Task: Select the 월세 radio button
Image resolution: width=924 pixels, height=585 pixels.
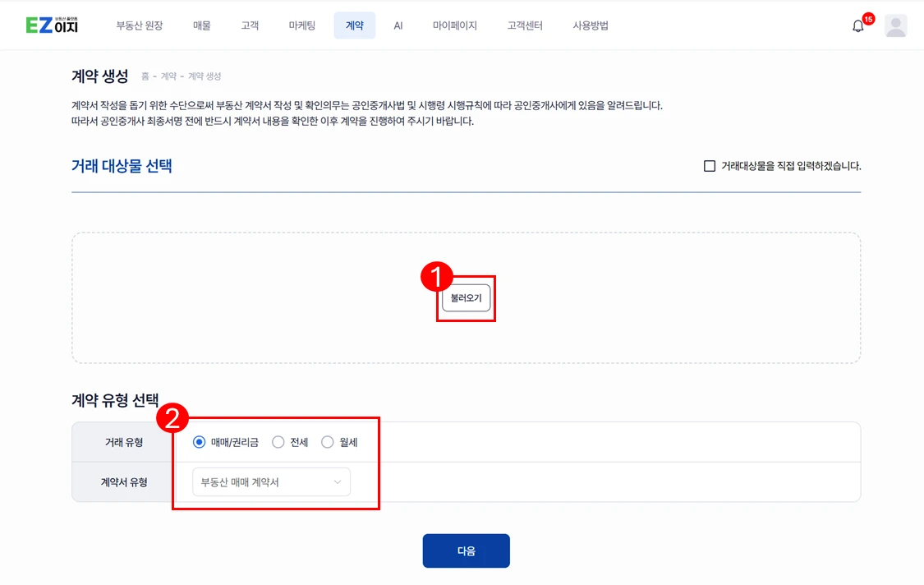Action: click(x=328, y=442)
